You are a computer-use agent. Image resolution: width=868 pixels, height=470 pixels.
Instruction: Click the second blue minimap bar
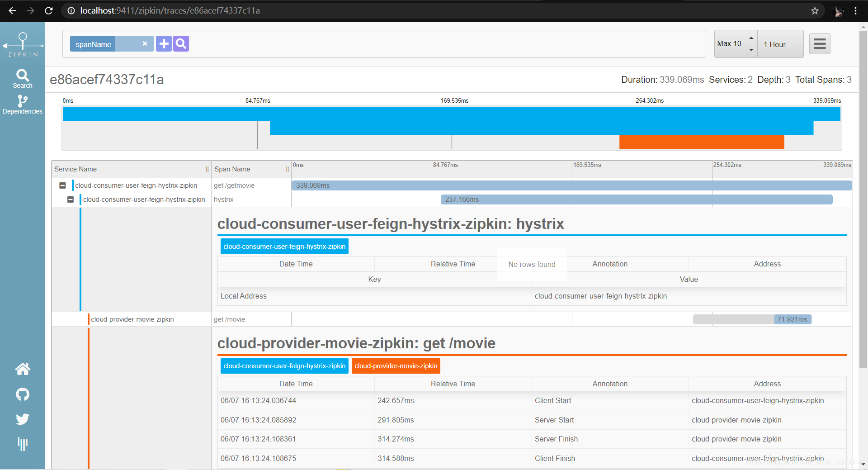542,128
